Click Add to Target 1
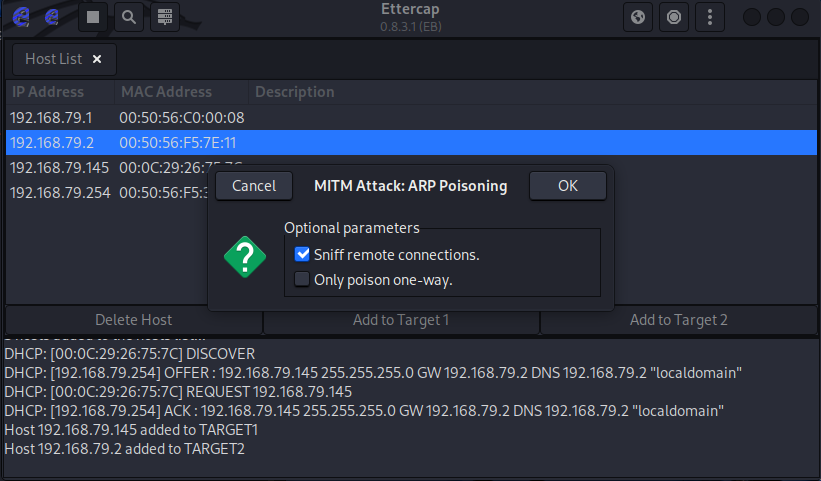The height and width of the screenshot is (481, 821). tap(401, 320)
